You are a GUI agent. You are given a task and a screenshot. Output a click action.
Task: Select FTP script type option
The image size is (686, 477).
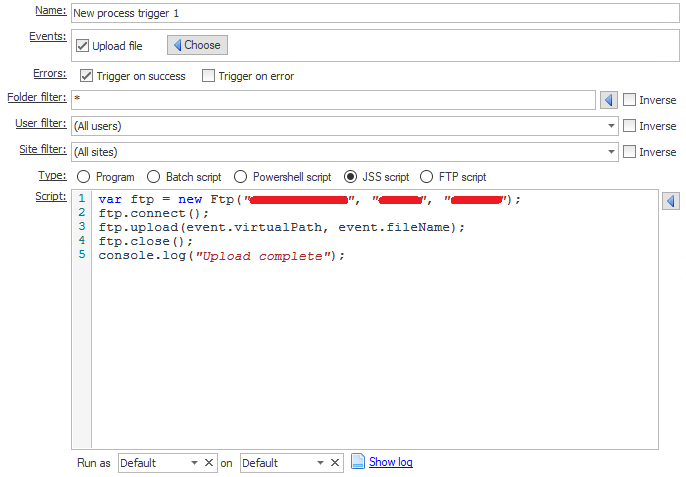(426, 177)
